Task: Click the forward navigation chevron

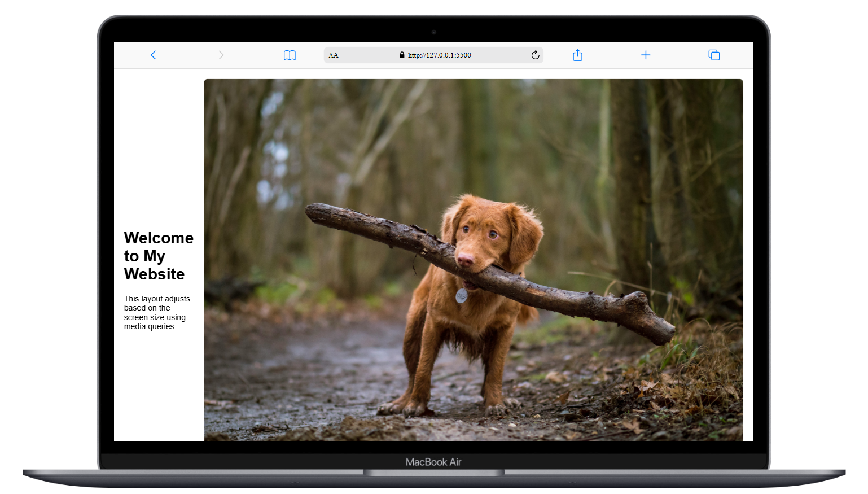Action: tap(221, 55)
